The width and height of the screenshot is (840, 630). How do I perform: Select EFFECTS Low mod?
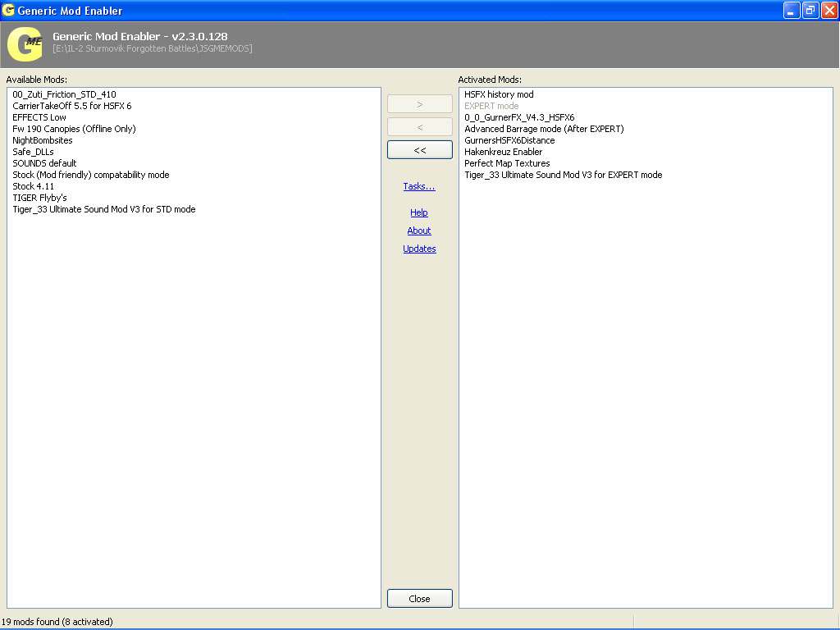pyautogui.click(x=39, y=117)
